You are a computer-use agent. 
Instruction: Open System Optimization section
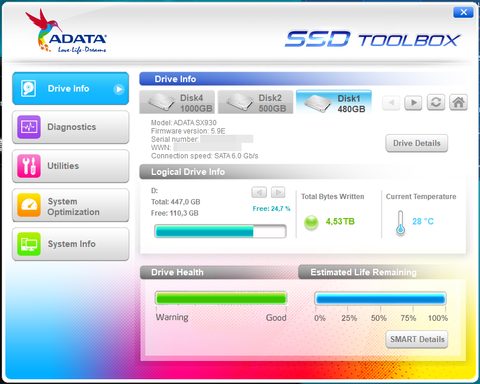(x=71, y=205)
